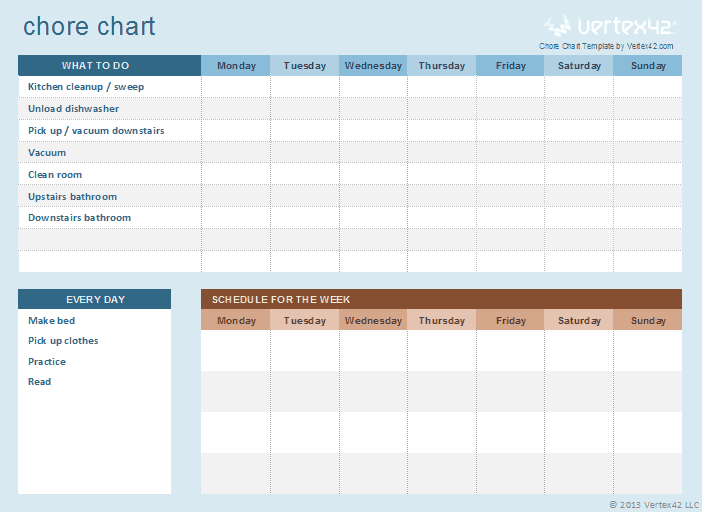Click the Saturday cell for Downstairs bathroom
The height and width of the screenshot is (512, 702).
pyautogui.click(x=579, y=218)
